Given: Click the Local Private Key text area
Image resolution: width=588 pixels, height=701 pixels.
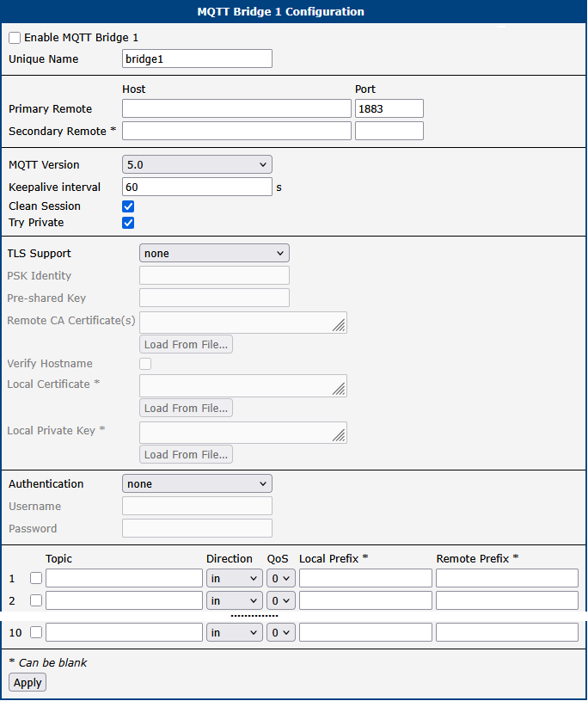Looking at the screenshot, I should [x=243, y=433].
